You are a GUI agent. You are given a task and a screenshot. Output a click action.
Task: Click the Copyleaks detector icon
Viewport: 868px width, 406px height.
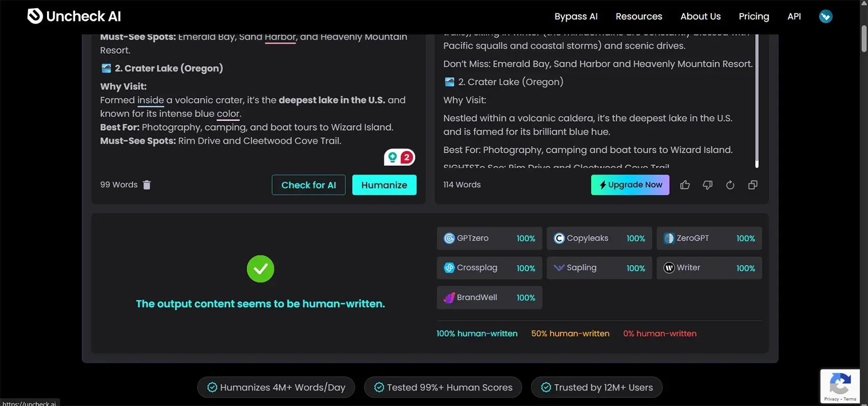click(x=559, y=238)
